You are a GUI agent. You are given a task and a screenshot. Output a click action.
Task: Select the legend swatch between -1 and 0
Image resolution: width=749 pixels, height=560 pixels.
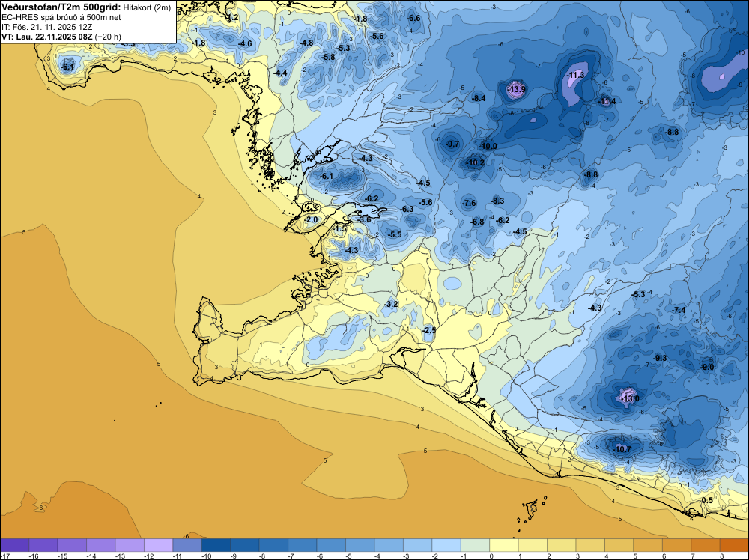(x=476, y=545)
